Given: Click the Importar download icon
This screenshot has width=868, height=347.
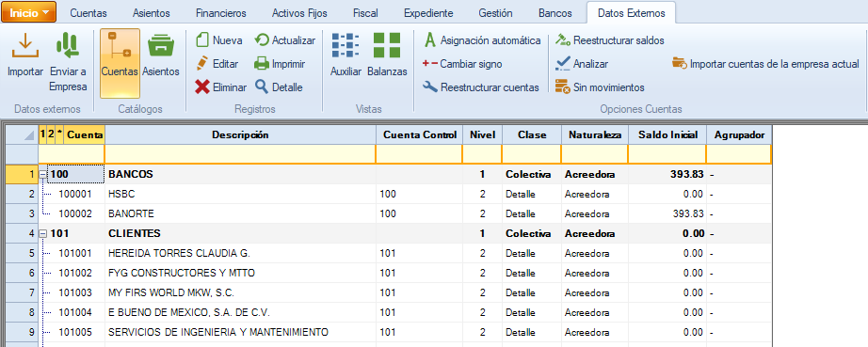Looking at the screenshot, I should point(24,46).
